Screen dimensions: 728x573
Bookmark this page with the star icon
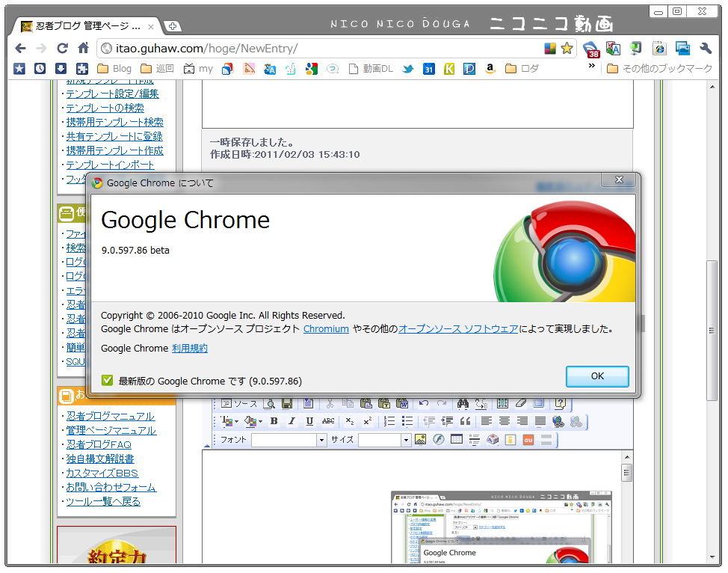tap(567, 49)
